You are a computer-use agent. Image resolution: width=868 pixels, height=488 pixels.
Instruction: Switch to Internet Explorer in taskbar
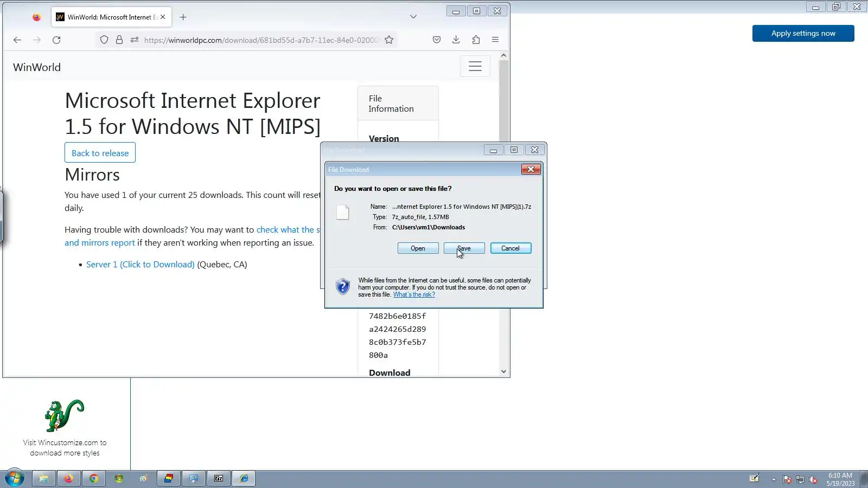[244, 478]
